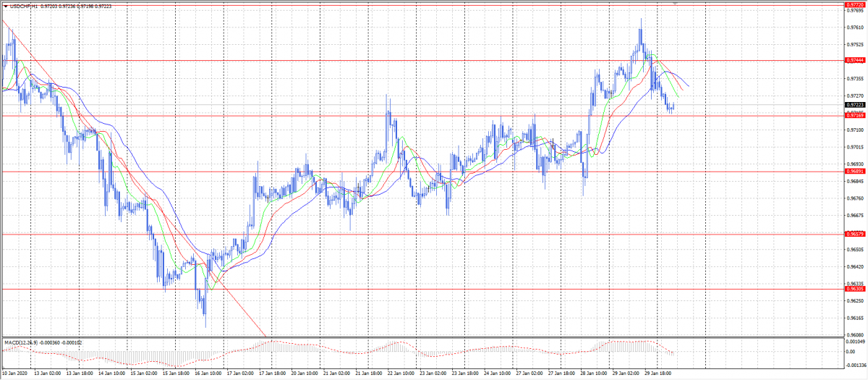Click the 0.97610 price scale value

click(854, 28)
